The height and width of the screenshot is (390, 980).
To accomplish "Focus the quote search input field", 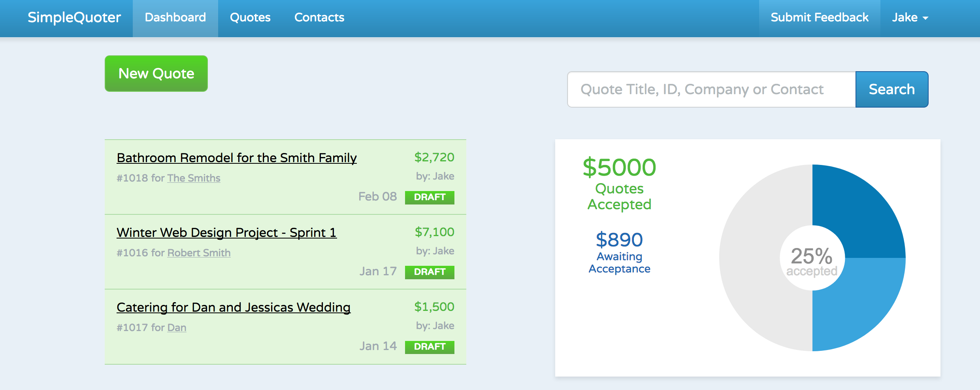I will tap(711, 89).
